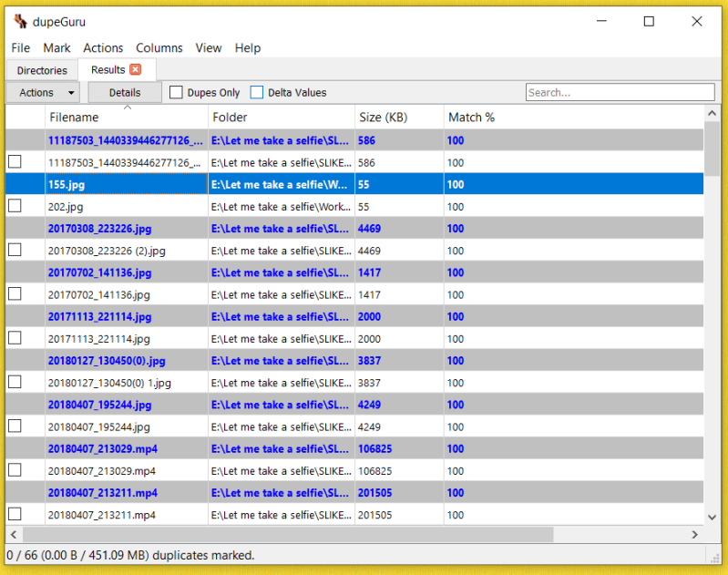
Task: Click the resize grip in status bar corner
Action: point(714,557)
